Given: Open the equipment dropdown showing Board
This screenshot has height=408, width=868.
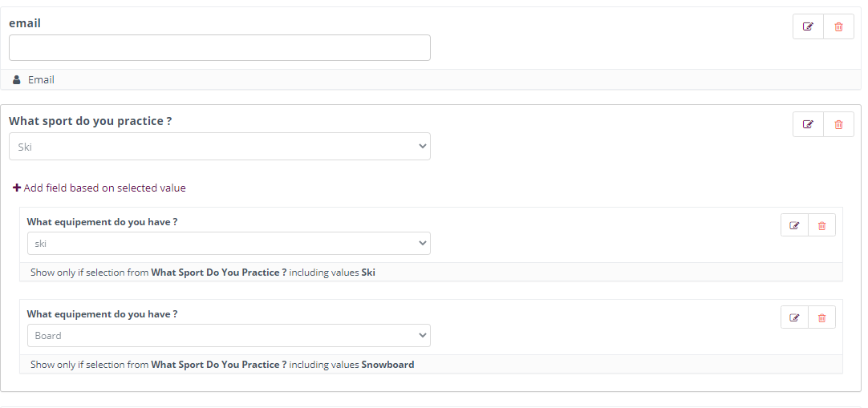Looking at the screenshot, I should 229,336.
